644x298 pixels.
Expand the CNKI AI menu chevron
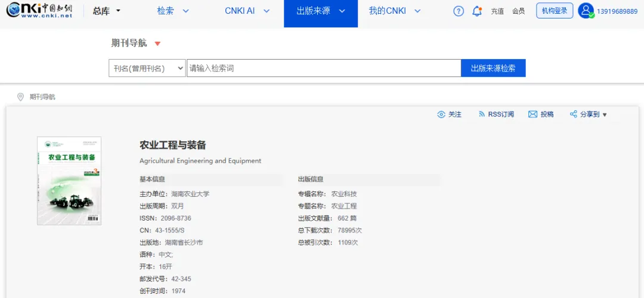click(x=267, y=11)
